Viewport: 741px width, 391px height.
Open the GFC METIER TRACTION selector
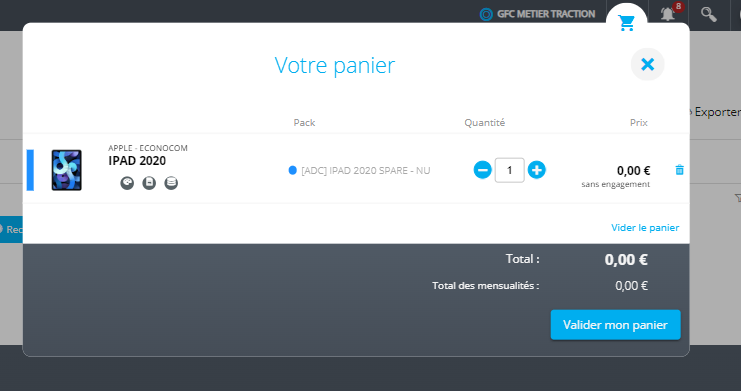537,14
